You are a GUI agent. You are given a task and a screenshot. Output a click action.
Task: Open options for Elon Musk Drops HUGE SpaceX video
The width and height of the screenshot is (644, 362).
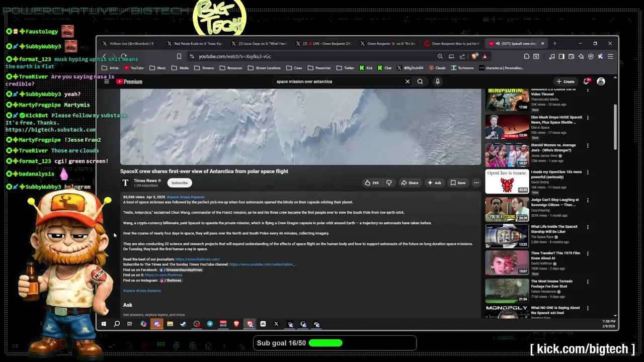coord(588,118)
